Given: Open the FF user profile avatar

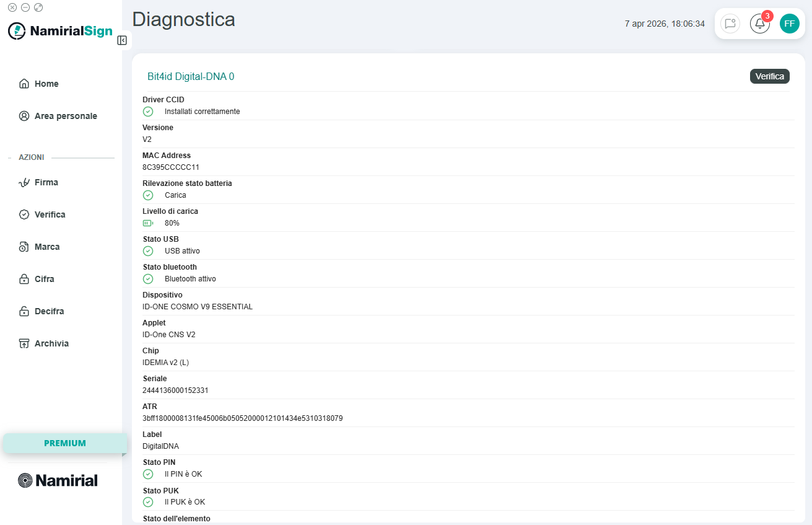Looking at the screenshot, I should tap(790, 24).
